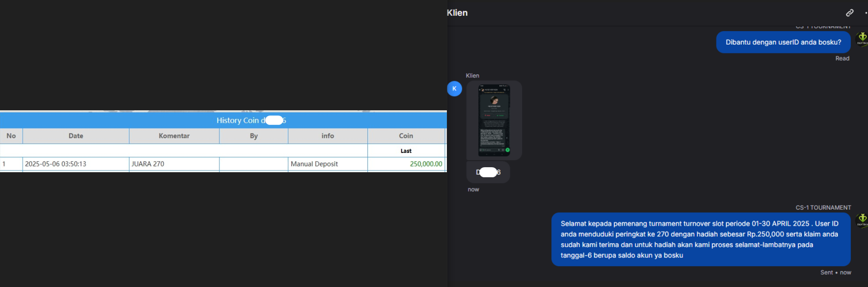Click the 'No' column header
This screenshot has width=868, height=287.
coord(11,136)
